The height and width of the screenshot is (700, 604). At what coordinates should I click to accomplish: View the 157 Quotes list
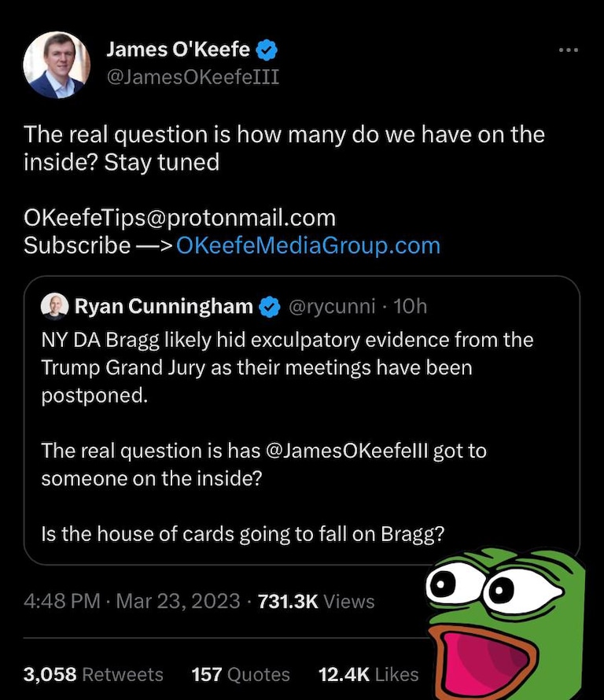coord(241,674)
